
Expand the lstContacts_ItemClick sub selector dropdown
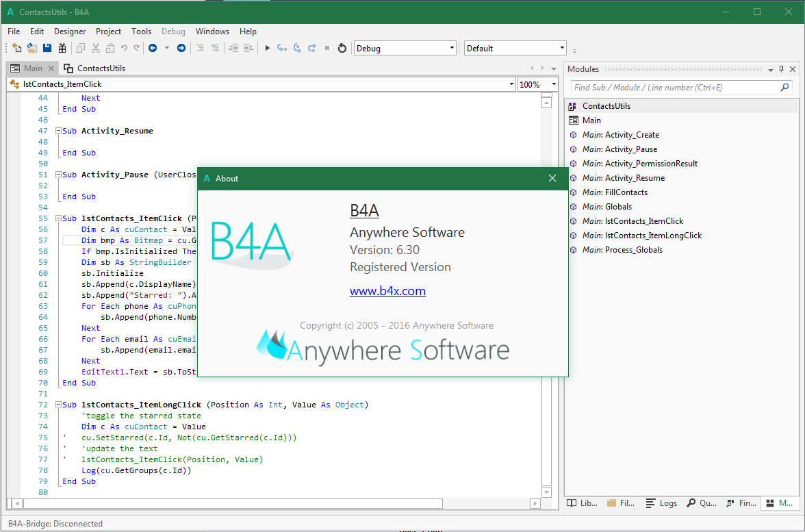[x=511, y=84]
